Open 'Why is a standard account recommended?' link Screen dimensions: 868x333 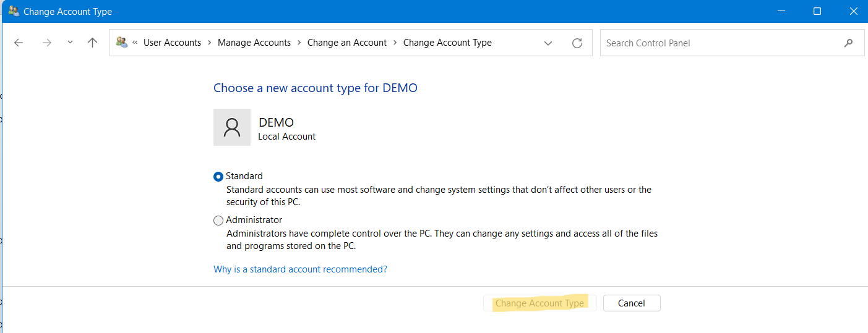pos(300,269)
